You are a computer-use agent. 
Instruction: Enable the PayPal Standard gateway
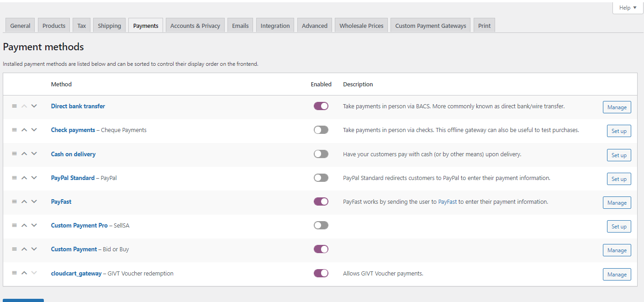click(321, 177)
